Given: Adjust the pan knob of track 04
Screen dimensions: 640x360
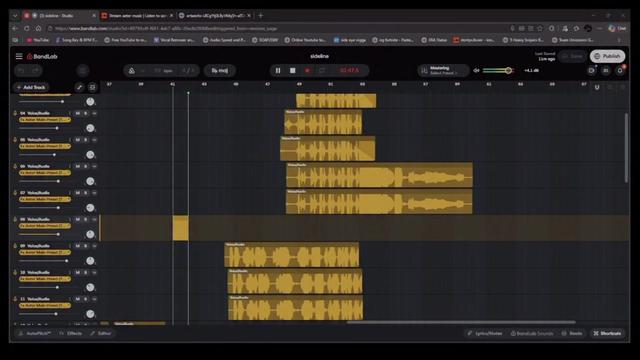Looking at the screenshot, I should pyautogui.click(x=90, y=128).
